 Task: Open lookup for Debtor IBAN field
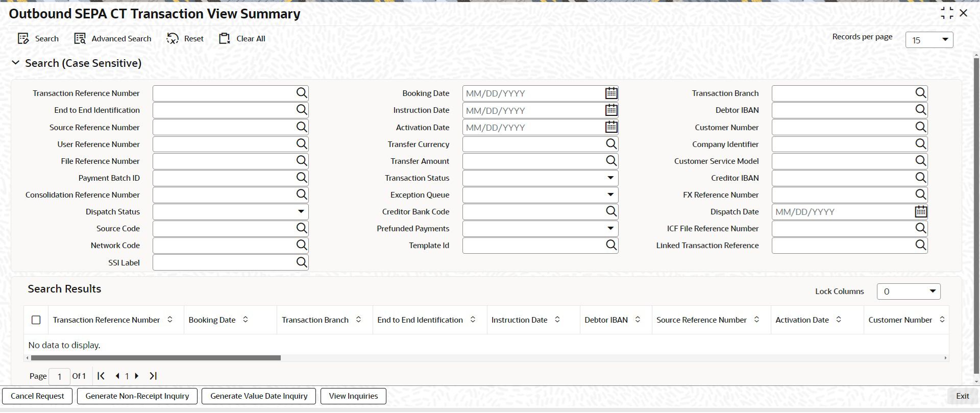(x=920, y=110)
